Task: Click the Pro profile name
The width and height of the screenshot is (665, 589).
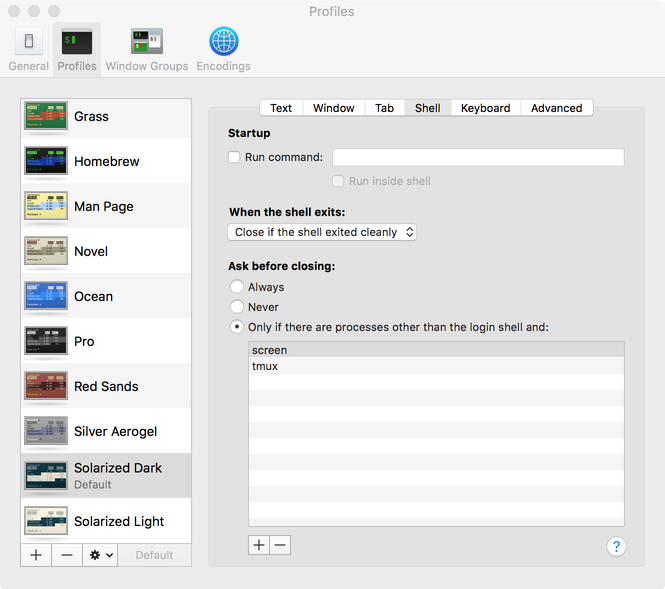Action: point(84,341)
